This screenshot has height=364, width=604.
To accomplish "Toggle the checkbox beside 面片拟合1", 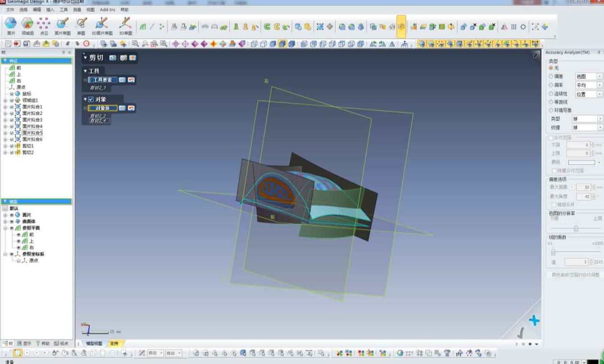I will (x=12, y=107).
